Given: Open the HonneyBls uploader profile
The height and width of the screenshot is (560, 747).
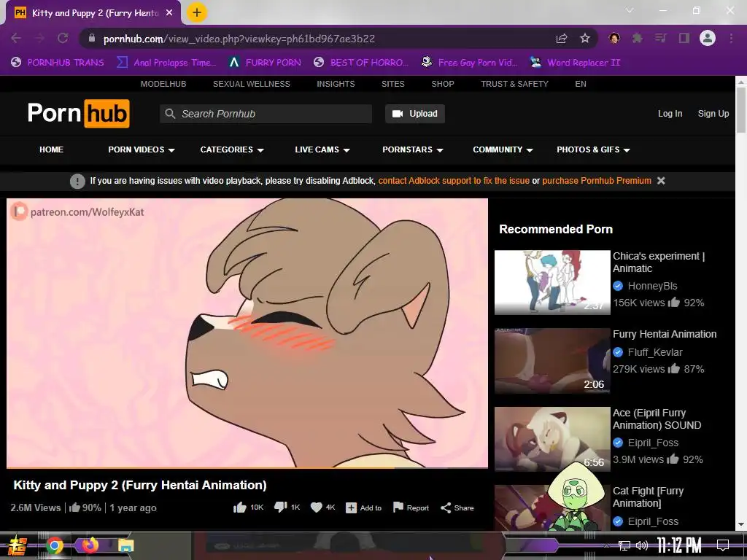Looking at the screenshot, I should point(652,286).
